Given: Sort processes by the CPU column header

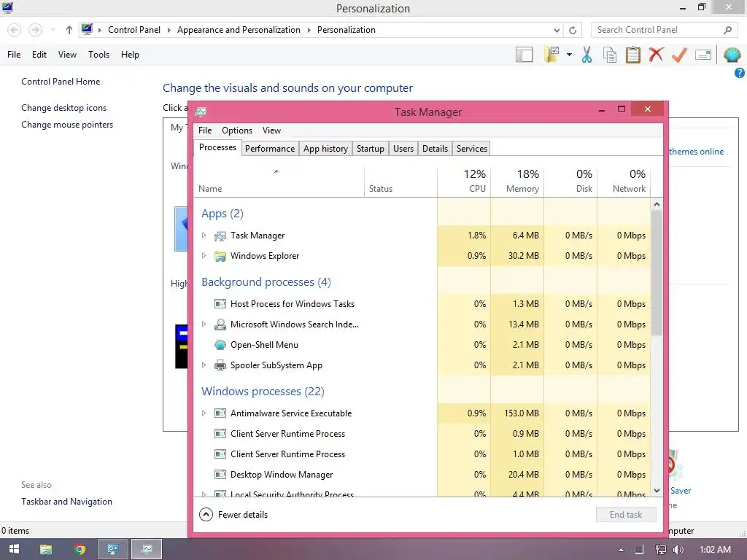Looking at the screenshot, I should [464, 181].
